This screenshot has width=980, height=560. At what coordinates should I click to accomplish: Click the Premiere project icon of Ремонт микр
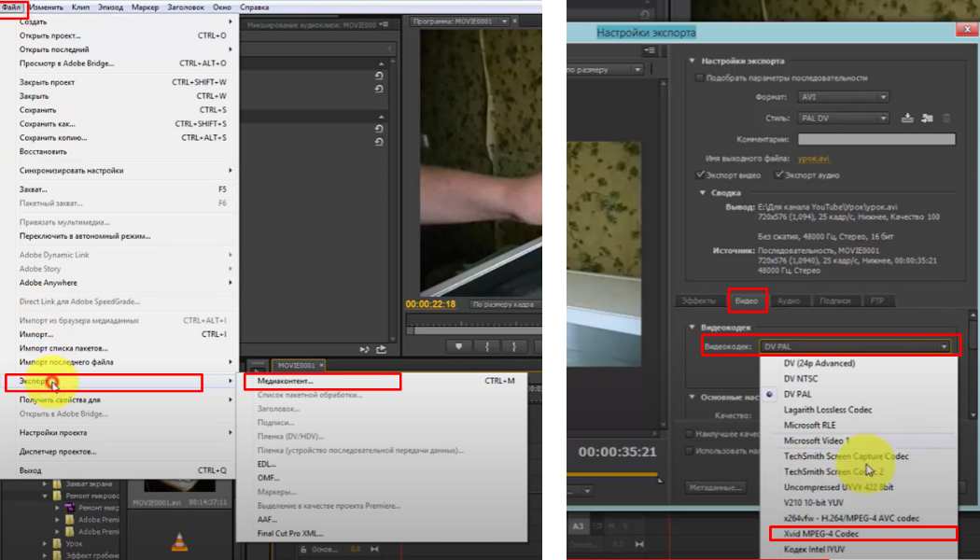[x=69, y=508]
